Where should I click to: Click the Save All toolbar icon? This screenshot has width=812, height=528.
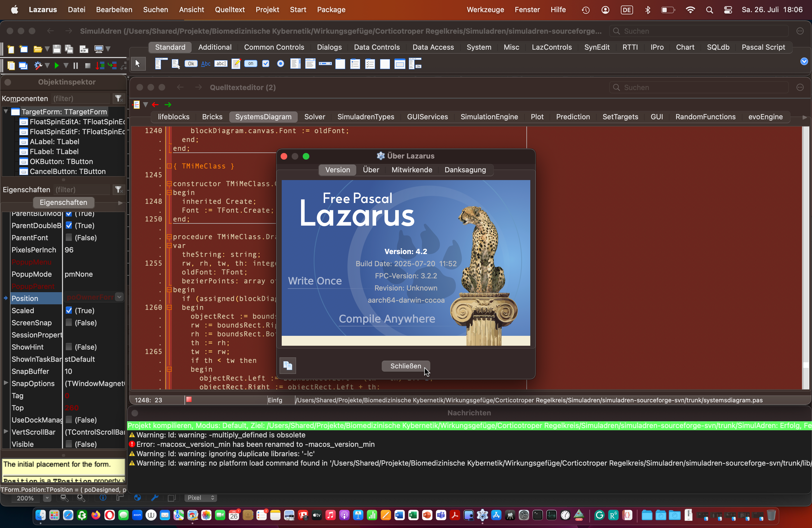point(69,49)
